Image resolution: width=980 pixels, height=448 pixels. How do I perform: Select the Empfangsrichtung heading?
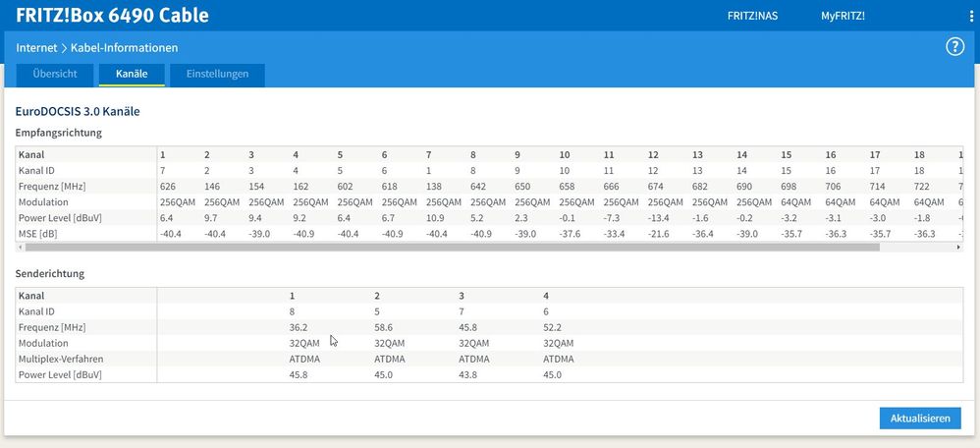click(59, 133)
